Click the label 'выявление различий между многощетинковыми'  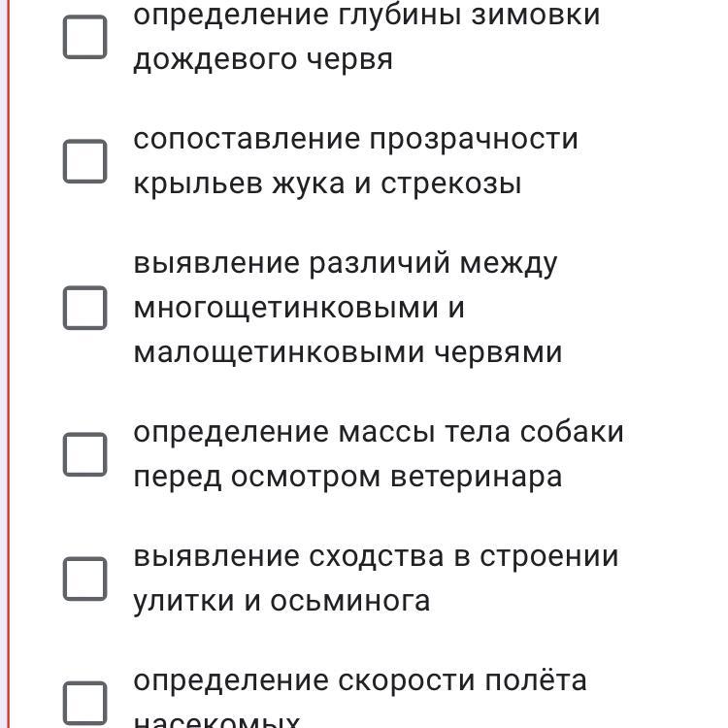tap(347, 308)
